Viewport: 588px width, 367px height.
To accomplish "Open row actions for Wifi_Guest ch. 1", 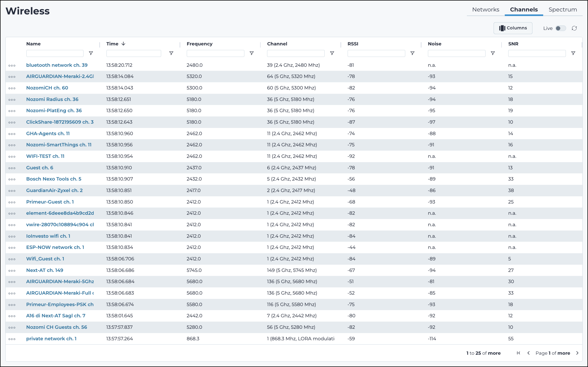I will (x=12, y=259).
